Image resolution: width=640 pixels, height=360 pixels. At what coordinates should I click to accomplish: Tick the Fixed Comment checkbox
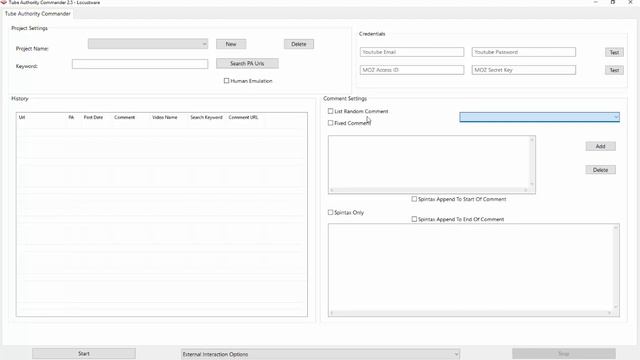tap(331, 123)
